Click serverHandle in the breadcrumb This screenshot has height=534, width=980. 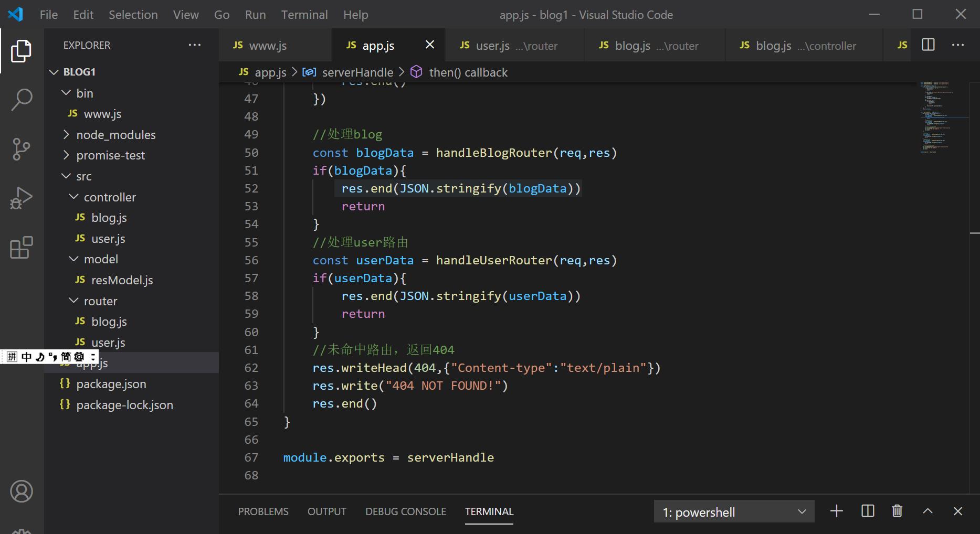point(357,72)
